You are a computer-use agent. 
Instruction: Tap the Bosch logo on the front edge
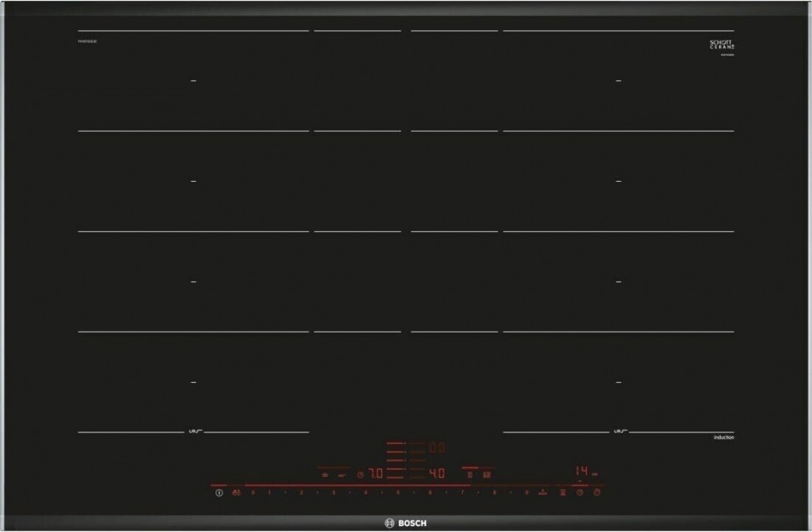(x=406, y=523)
